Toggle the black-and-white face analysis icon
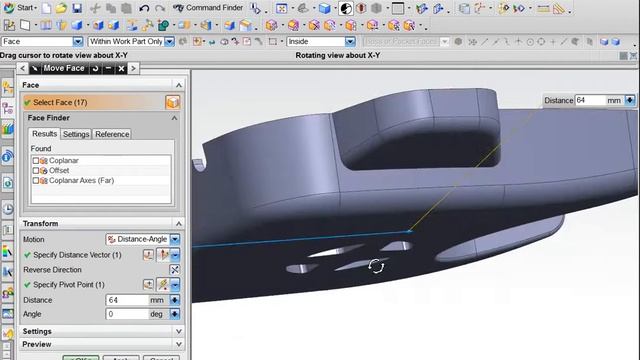This screenshot has width=640, height=360. click(x=346, y=8)
